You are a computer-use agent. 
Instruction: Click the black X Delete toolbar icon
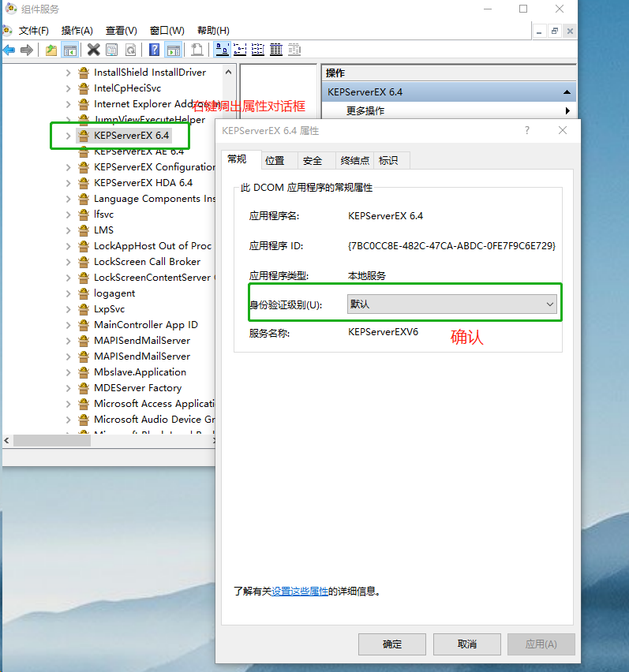click(x=93, y=50)
